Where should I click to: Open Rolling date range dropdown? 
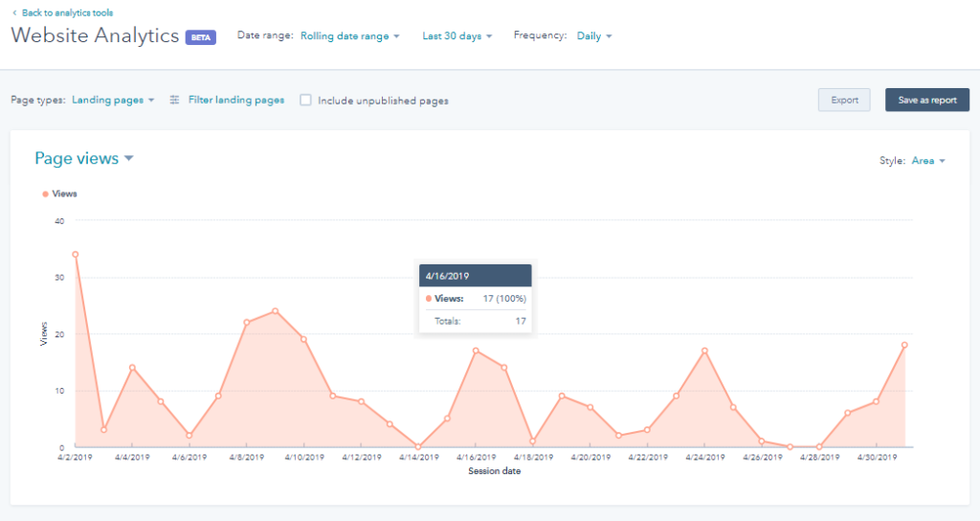click(350, 36)
